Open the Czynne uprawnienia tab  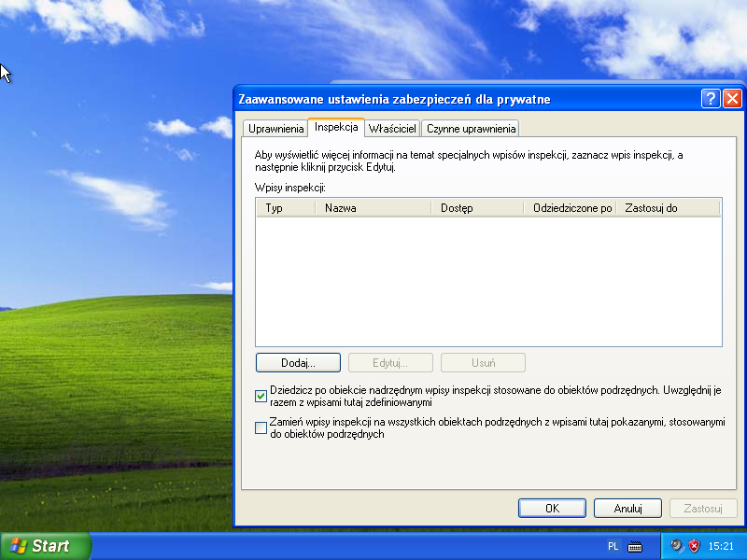(x=471, y=129)
